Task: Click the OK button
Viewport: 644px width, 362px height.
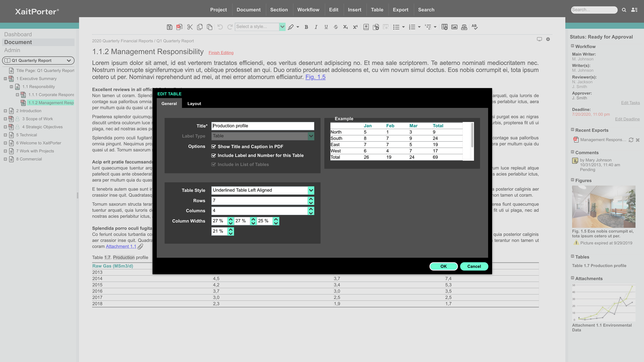Action: [443, 266]
